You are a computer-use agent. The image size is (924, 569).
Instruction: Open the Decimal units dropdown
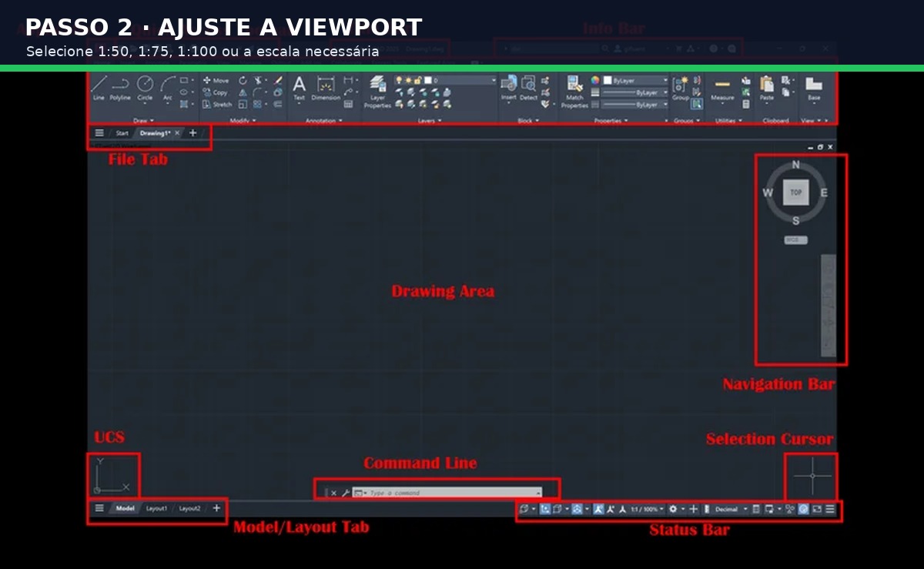(730, 509)
